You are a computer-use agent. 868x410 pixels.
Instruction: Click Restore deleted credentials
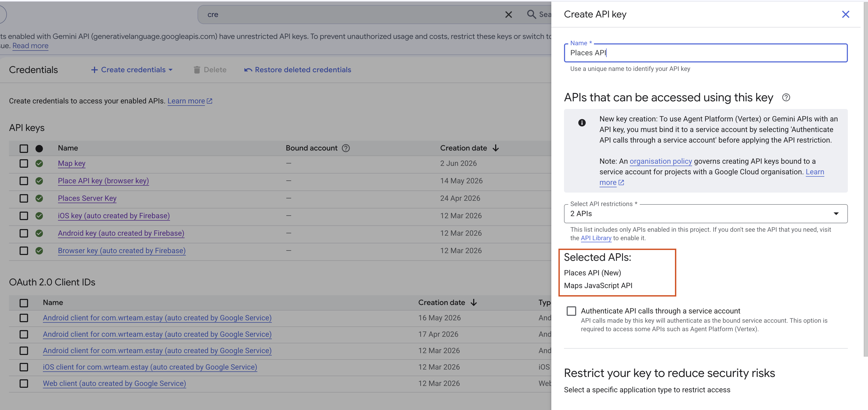[x=298, y=70]
